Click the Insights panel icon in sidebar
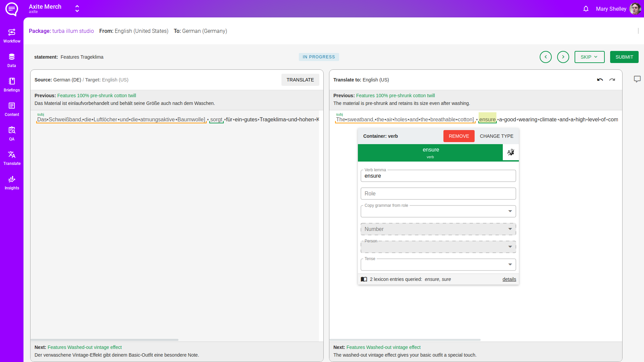The image size is (644, 362). click(x=12, y=179)
